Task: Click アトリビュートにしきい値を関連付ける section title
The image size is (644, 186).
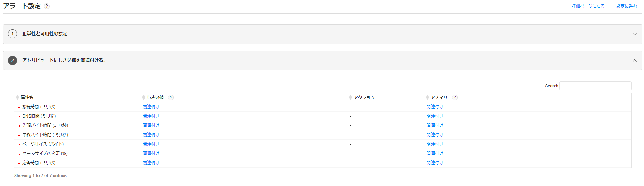Action: 64,61
